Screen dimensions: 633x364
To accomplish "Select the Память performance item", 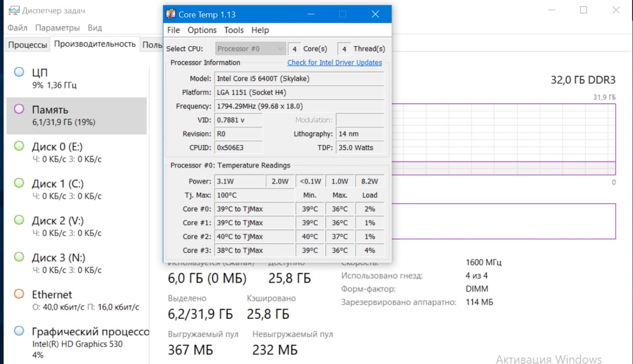I will pyautogui.click(x=77, y=116).
